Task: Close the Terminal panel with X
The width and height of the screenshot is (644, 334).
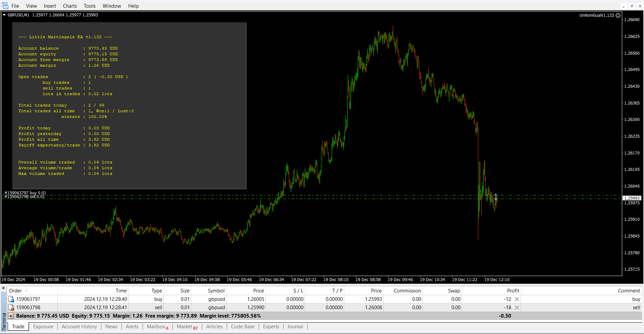Action: tap(3, 288)
